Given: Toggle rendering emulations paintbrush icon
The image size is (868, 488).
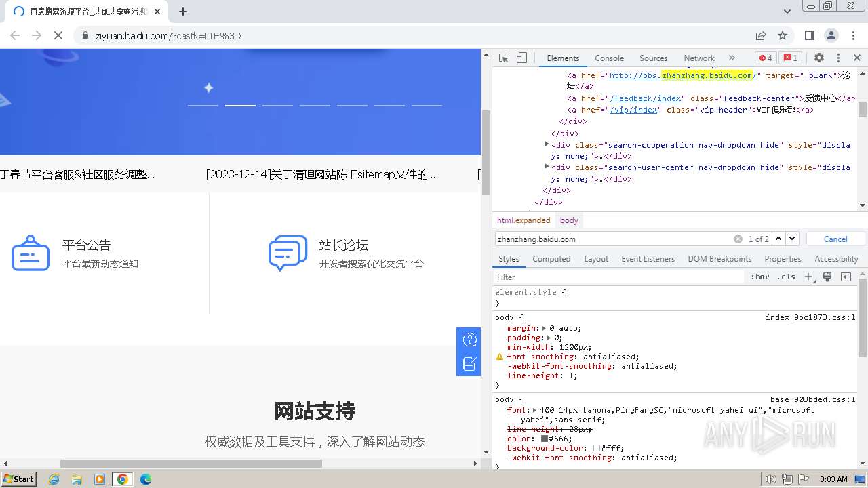Looking at the screenshot, I should 827,277.
